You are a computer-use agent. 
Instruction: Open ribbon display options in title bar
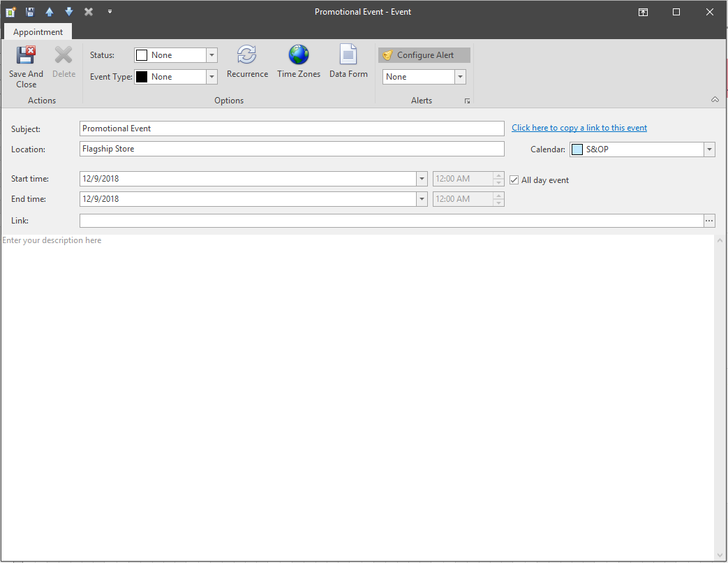(643, 12)
